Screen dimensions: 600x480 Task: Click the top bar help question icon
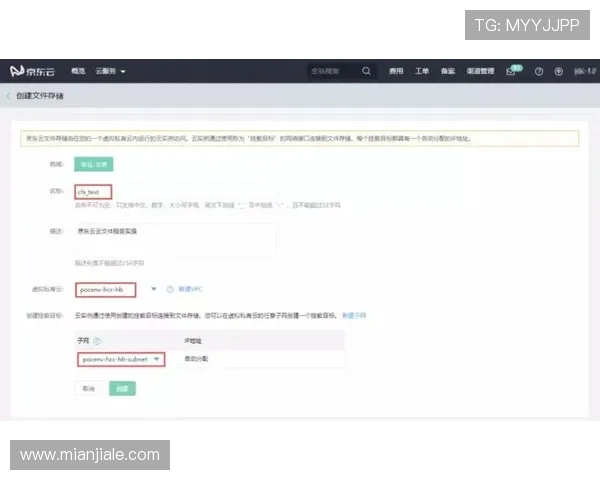(x=539, y=72)
